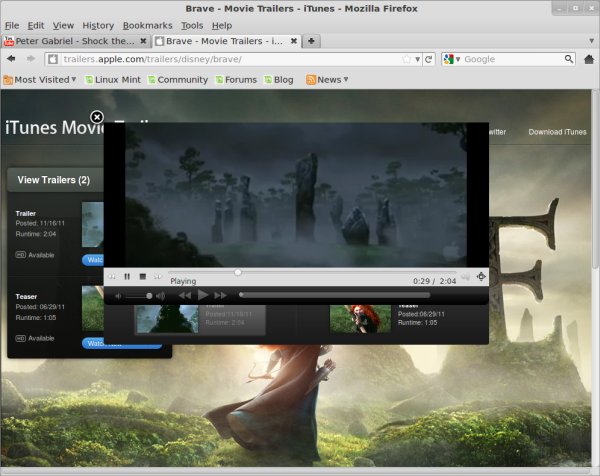This screenshot has height=476, width=600.
Task: Open the Linux Mint bookmark
Action: click(114, 80)
